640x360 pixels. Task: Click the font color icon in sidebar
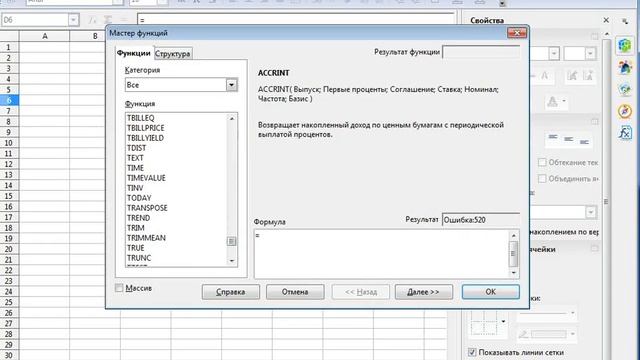pos(552,101)
